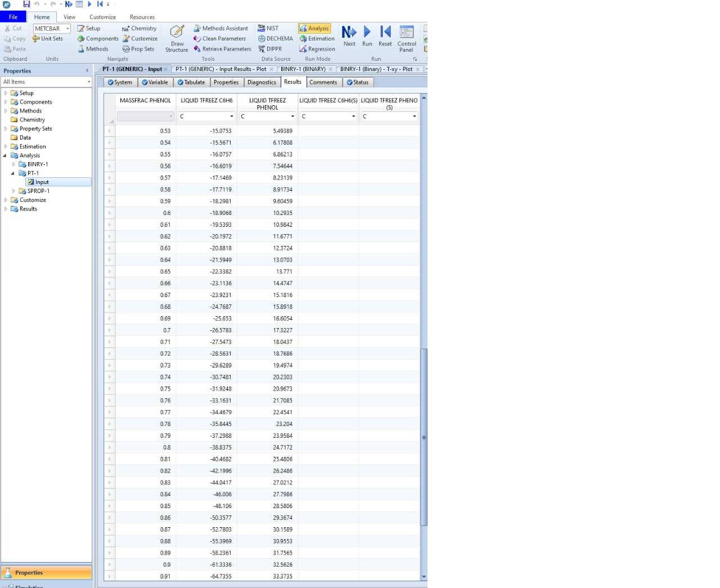720x588 pixels.
Task: Open Methods in the Navigate ribbon group
Action: pos(93,49)
